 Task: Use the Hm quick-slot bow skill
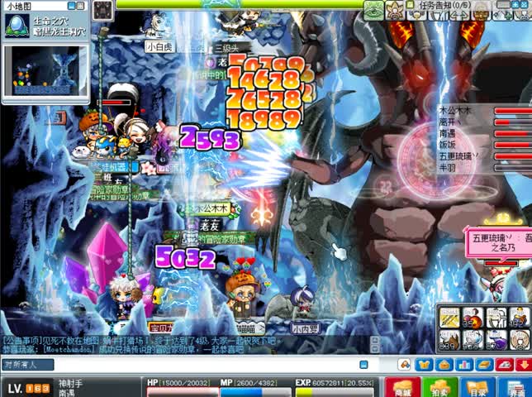point(496,318)
